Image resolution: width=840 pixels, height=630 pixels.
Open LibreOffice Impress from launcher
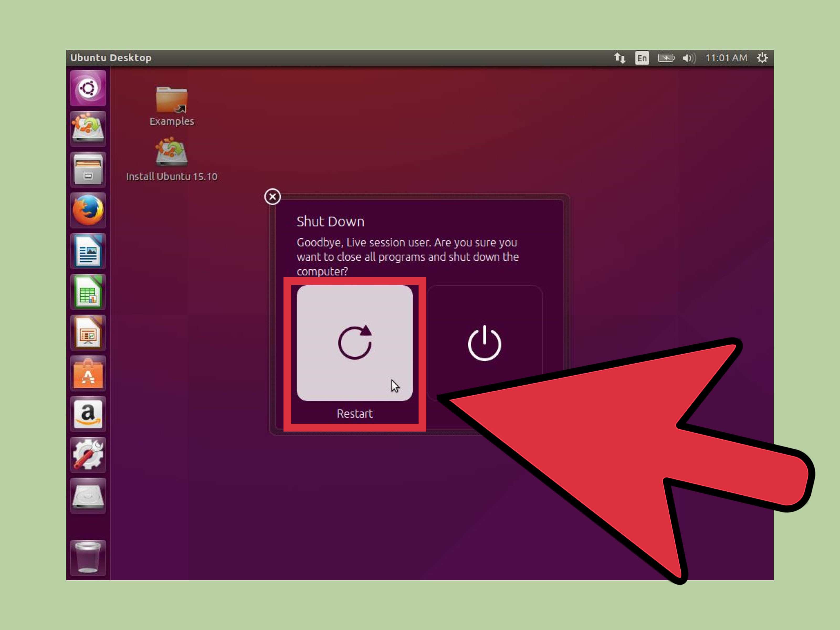point(88,333)
